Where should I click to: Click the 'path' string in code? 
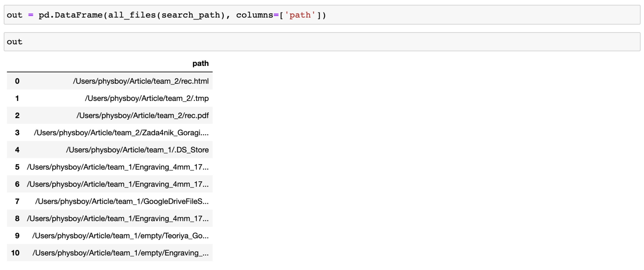(x=300, y=15)
